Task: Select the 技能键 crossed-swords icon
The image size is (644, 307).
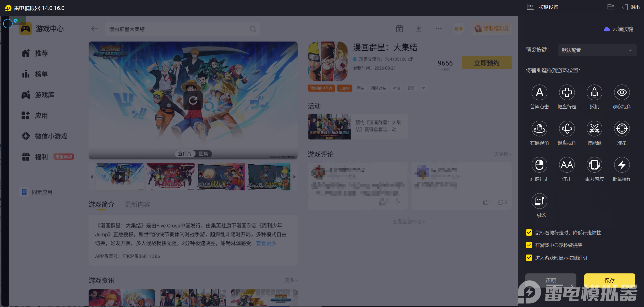Action: point(594,129)
